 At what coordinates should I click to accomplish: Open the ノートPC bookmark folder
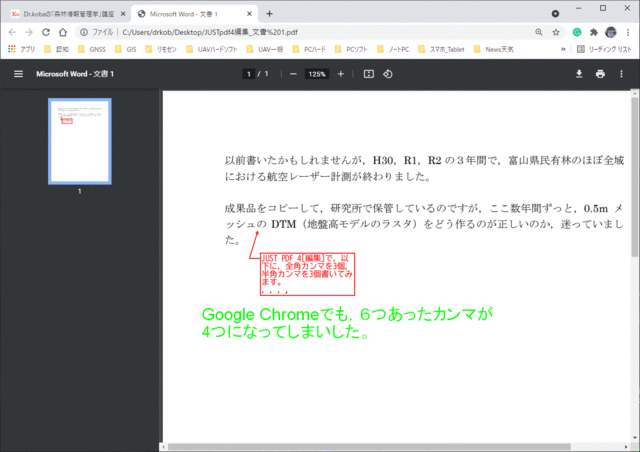point(393,49)
